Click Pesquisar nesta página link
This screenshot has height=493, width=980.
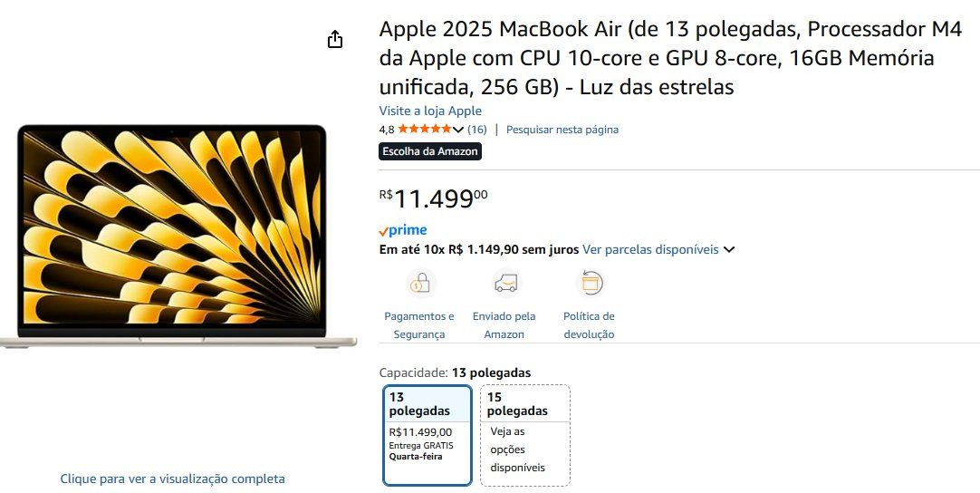[x=562, y=130]
